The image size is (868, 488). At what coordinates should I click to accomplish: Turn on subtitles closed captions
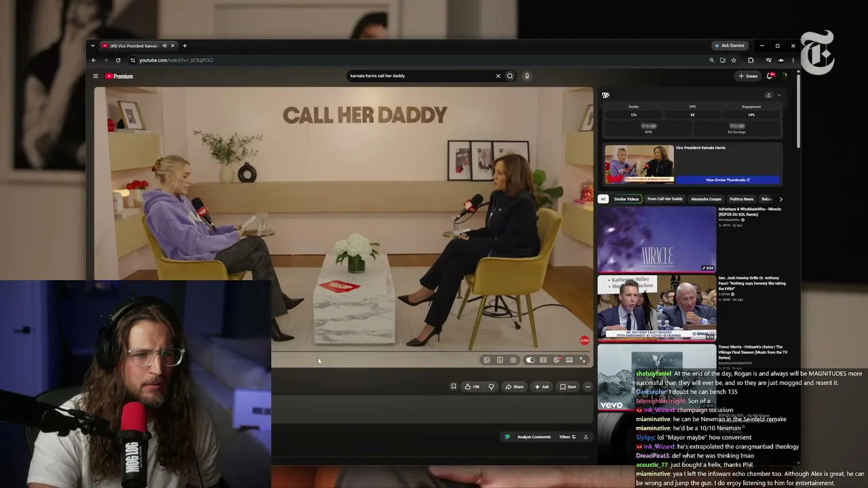tap(543, 360)
